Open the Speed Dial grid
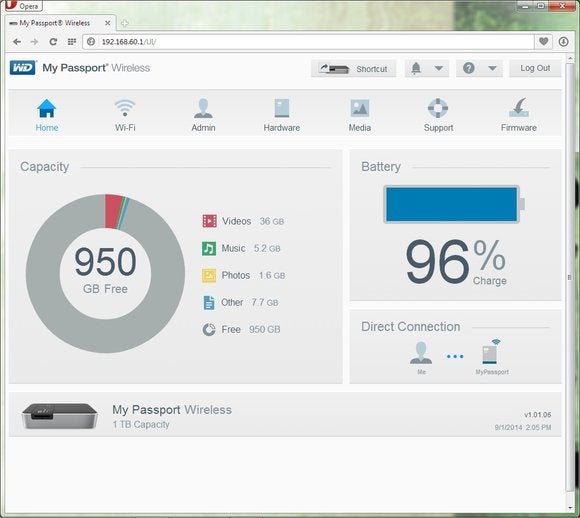The width and height of the screenshot is (580, 518). click(x=72, y=42)
